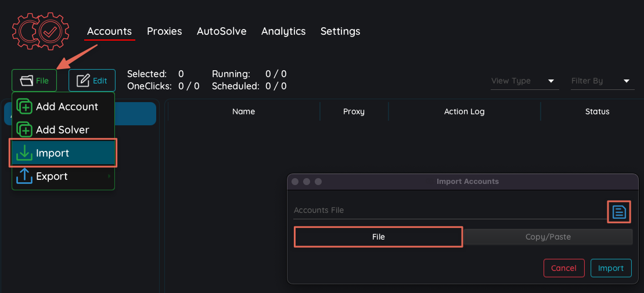Click the Accounts File input field

pyautogui.click(x=447, y=211)
